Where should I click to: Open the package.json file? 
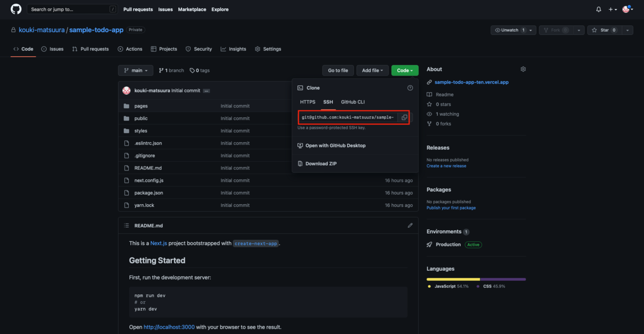pos(149,193)
